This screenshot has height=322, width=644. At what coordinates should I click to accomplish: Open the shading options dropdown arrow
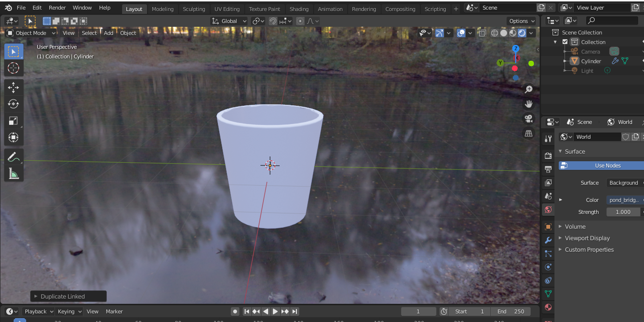click(x=531, y=33)
